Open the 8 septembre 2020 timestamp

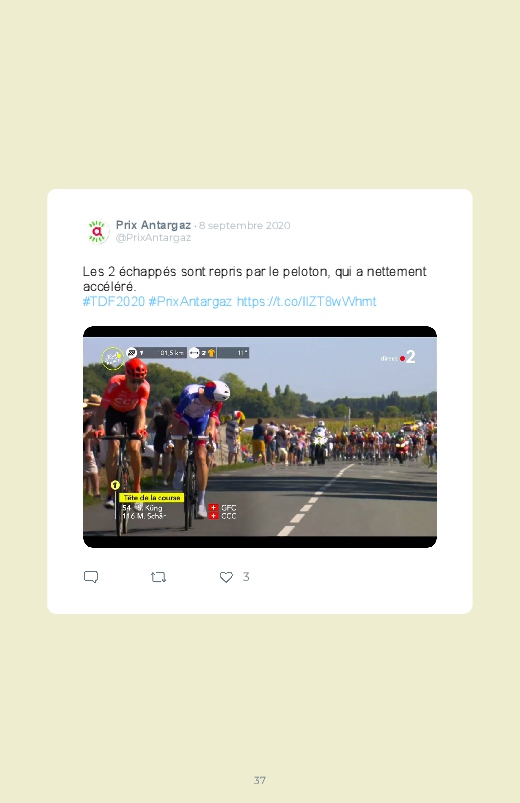click(x=244, y=225)
